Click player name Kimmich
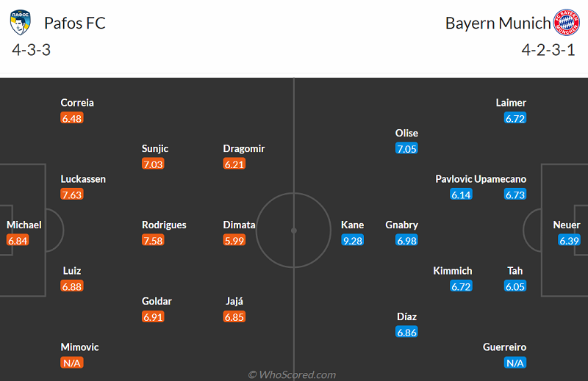 click(453, 271)
